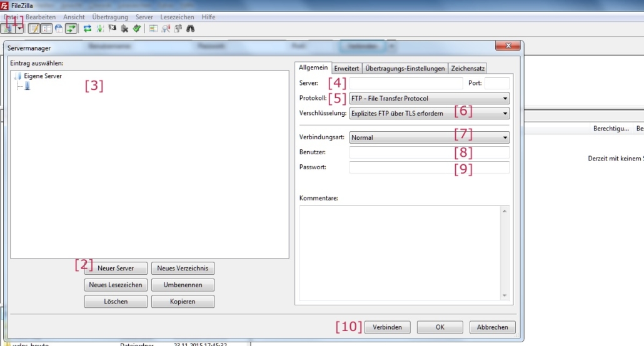Click the Berechtigu... column header

(x=611, y=129)
